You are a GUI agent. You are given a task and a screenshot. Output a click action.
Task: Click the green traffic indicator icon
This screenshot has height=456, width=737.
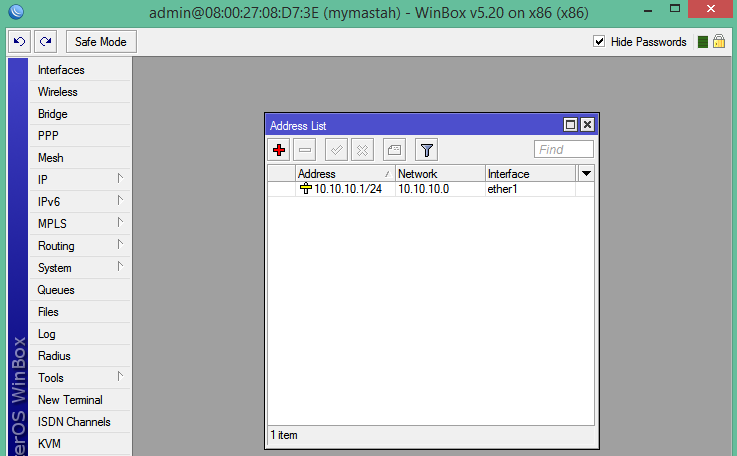pyautogui.click(x=703, y=42)
